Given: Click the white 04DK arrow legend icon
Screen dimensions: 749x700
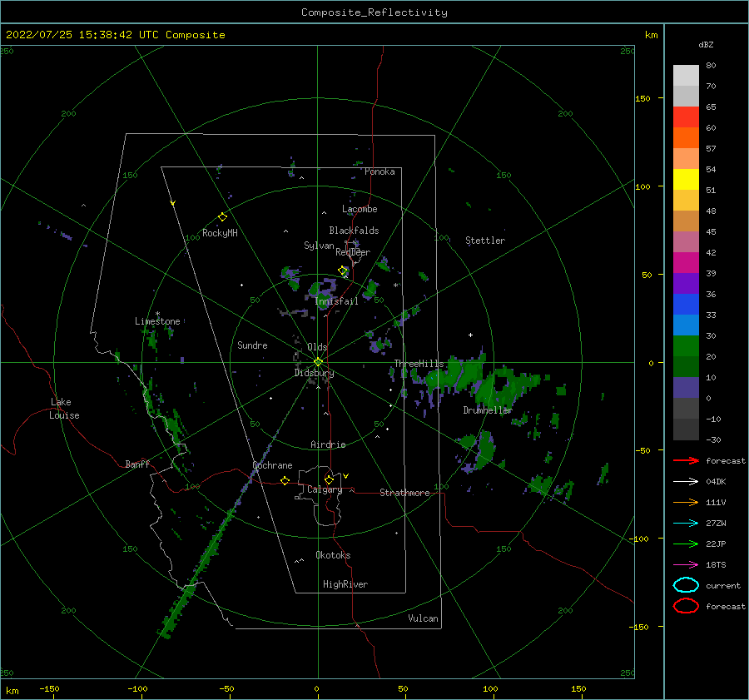Looking at the screenshot, I should pyautogui.click(x=686, y=481).
